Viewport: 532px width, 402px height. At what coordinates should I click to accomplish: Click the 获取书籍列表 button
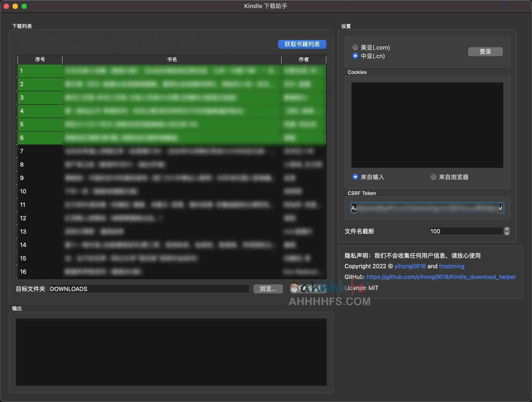tap(302, 44)
